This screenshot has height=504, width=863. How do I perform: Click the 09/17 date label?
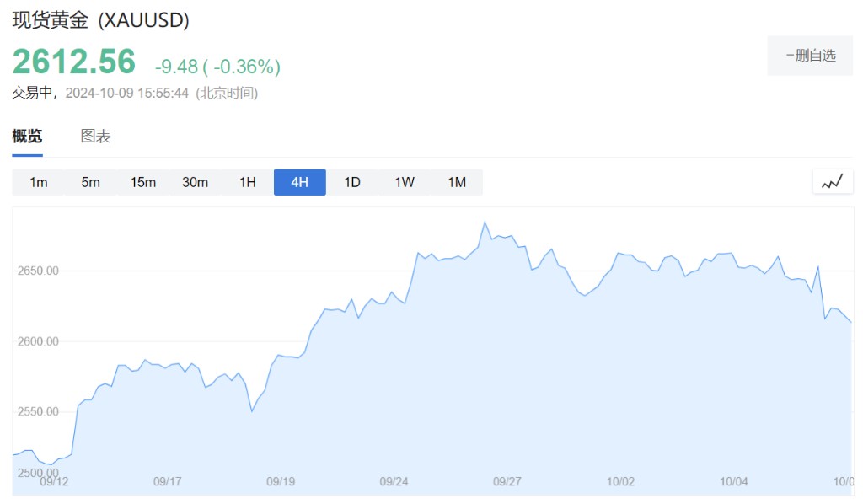(x=168, y=482)
